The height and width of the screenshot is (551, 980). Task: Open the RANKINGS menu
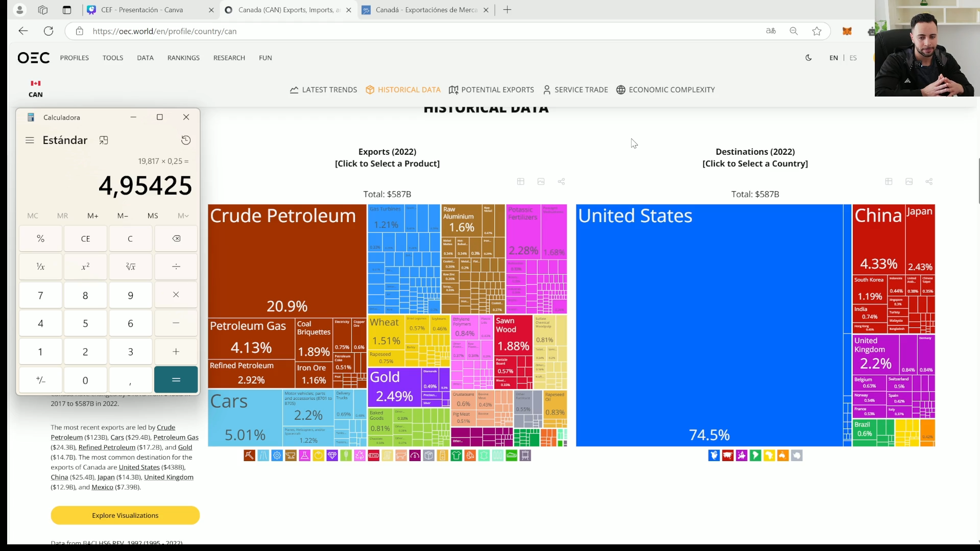point(183,58)
